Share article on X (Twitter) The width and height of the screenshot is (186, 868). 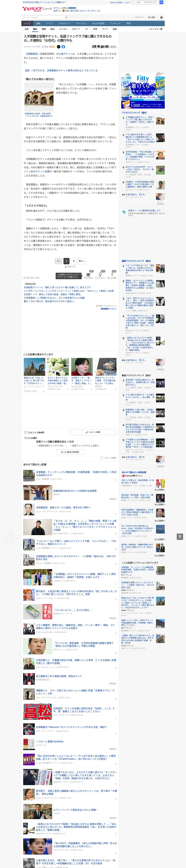pyautogui.click(x=59, y=47)
